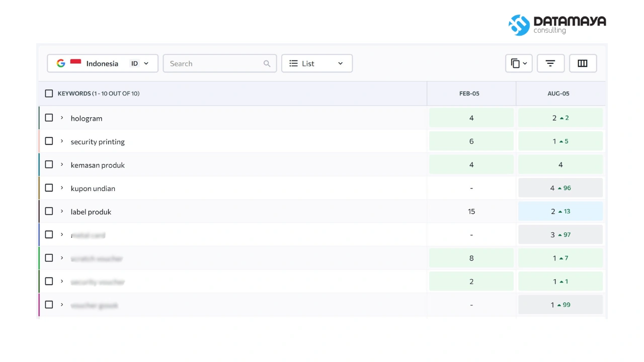Check the hologram row checkbox
644x362 pixels.
pyautogui.click(x=49, y=118)
